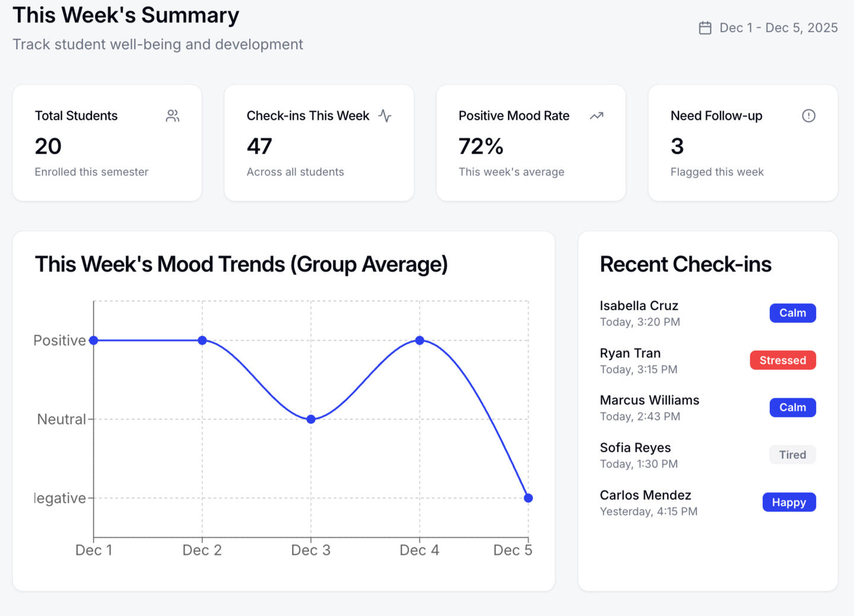Screen dimensions: 854x616
Task: Select Sofia Reyes' Tired badge
Action: [792, 455]
